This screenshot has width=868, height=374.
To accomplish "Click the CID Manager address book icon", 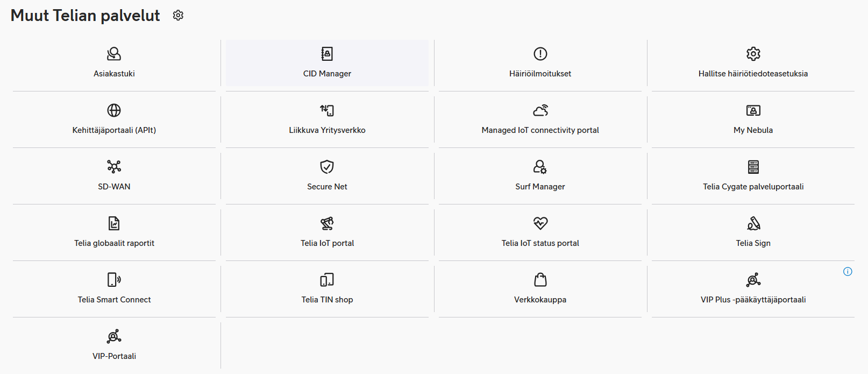I will click(327, 54).
